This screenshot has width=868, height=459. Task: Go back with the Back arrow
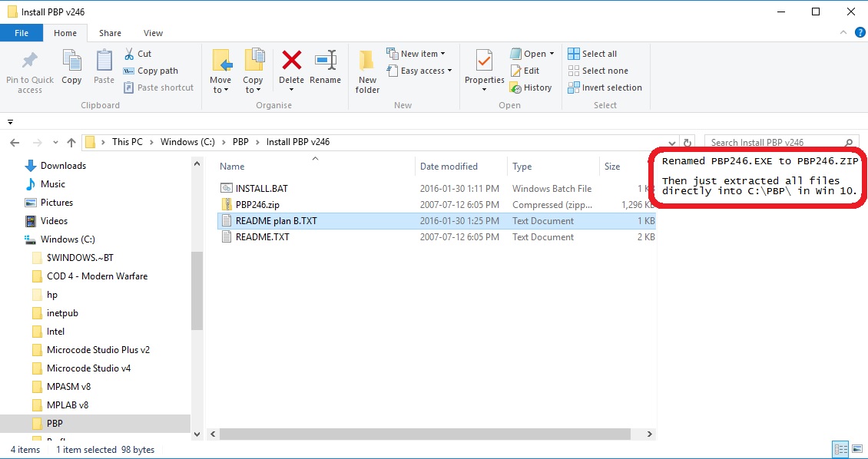(15, 143)
